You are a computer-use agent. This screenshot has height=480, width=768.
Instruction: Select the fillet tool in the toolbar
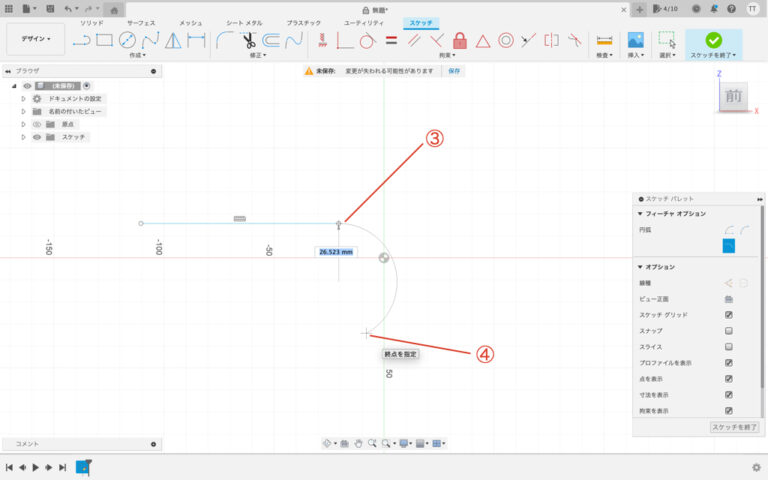225,40
